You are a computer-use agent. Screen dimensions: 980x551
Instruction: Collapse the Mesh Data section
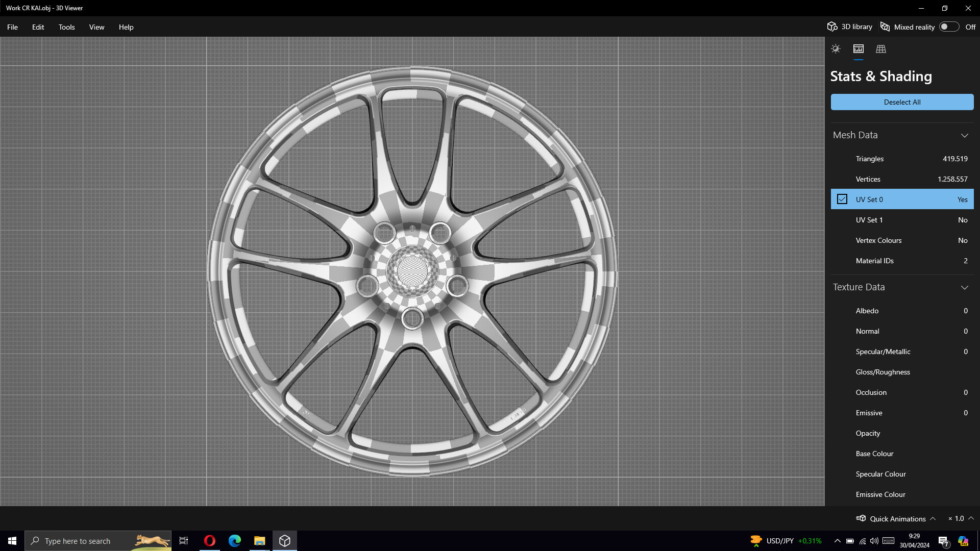[x=964, y=135]
